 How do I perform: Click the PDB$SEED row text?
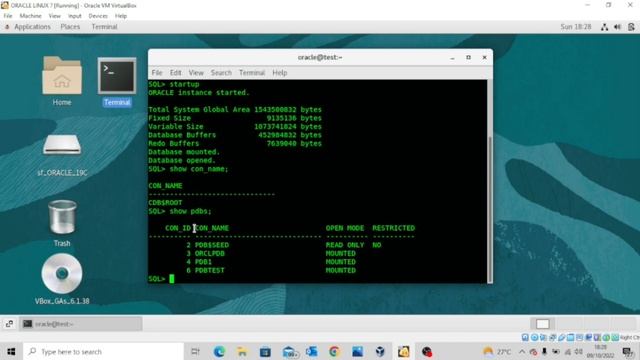[211, 245]
